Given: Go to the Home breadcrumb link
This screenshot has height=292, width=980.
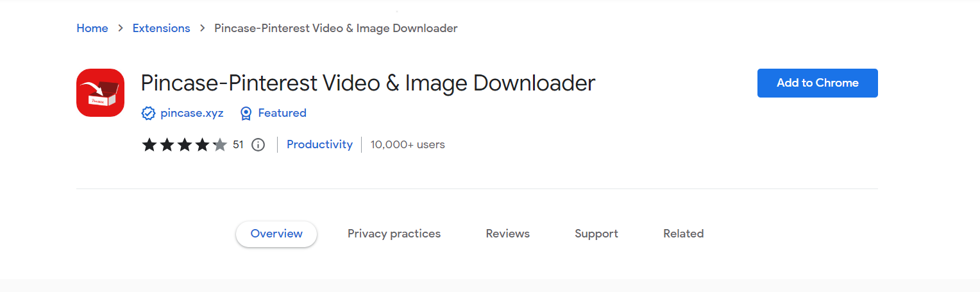Looking at the screenshot, I should pyautogui.click(x=92, y=28).
